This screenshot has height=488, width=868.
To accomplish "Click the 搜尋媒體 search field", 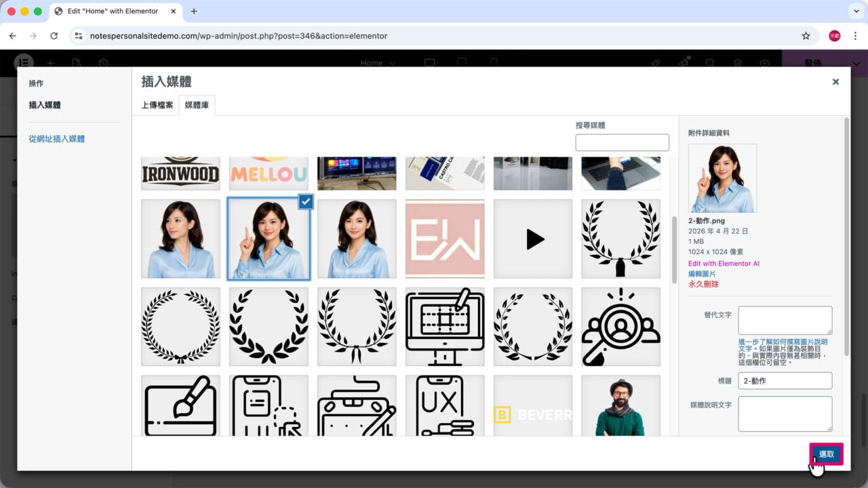I will click(622, 142).
